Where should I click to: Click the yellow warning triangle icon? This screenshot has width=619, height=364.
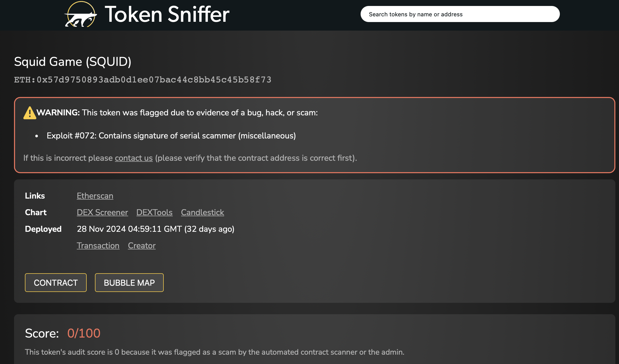pyautogui.click(x=30, y=113)
